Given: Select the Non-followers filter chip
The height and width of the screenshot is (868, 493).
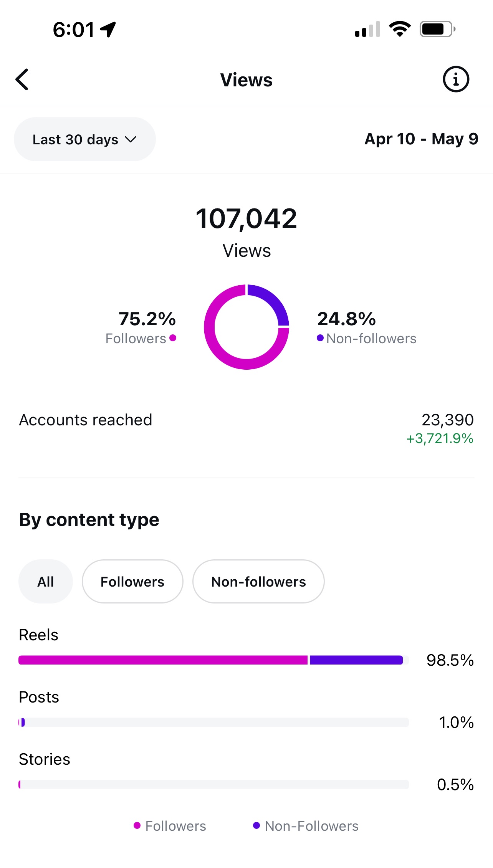Looking at the screenshot, I should point(258,581).
